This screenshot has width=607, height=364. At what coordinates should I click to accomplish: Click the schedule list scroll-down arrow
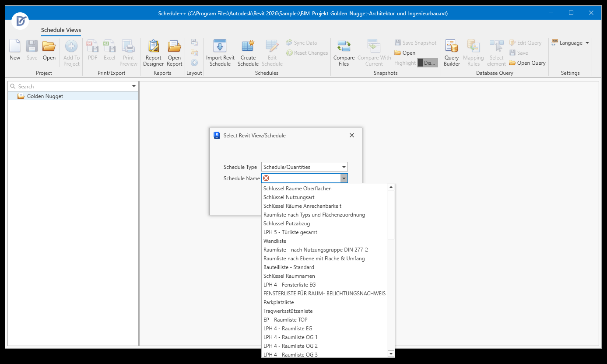click(391, 353)
